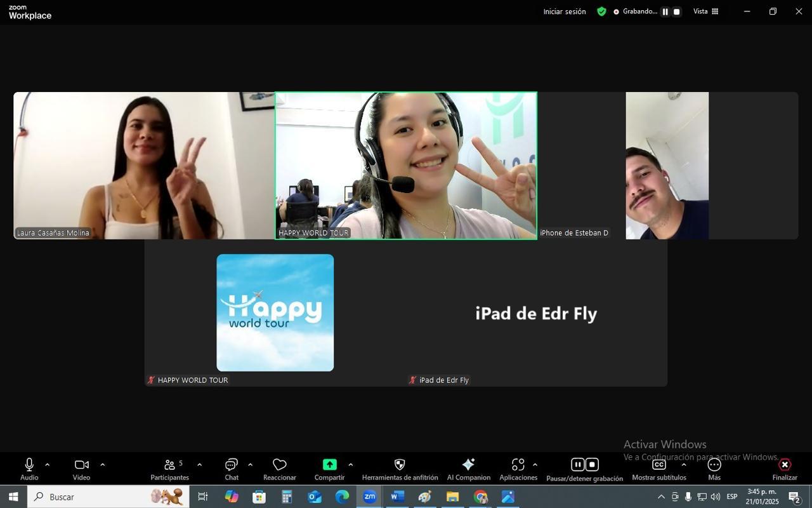
Task: Open Task View on the taskbar
Action: [203, 497]
